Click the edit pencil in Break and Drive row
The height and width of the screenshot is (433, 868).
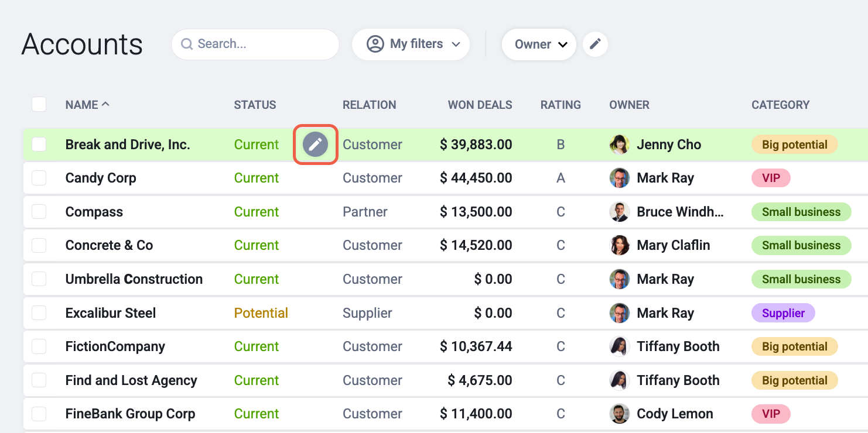point(315,145)
